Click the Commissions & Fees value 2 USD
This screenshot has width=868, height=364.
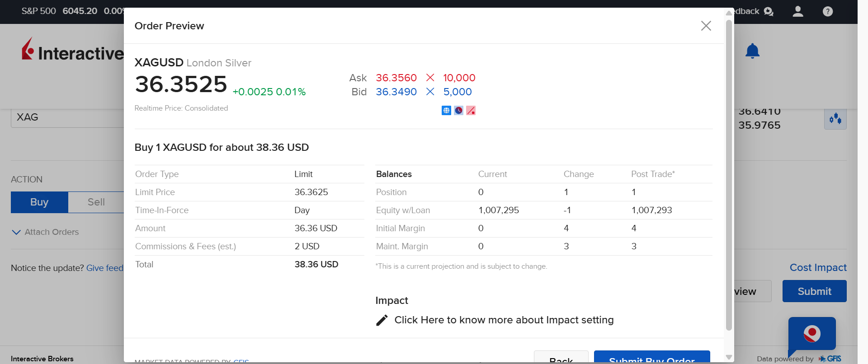(307, 246)
